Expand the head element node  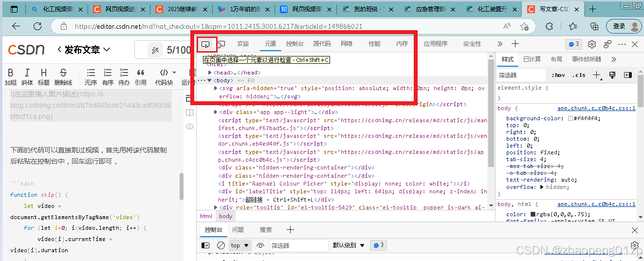210,73
